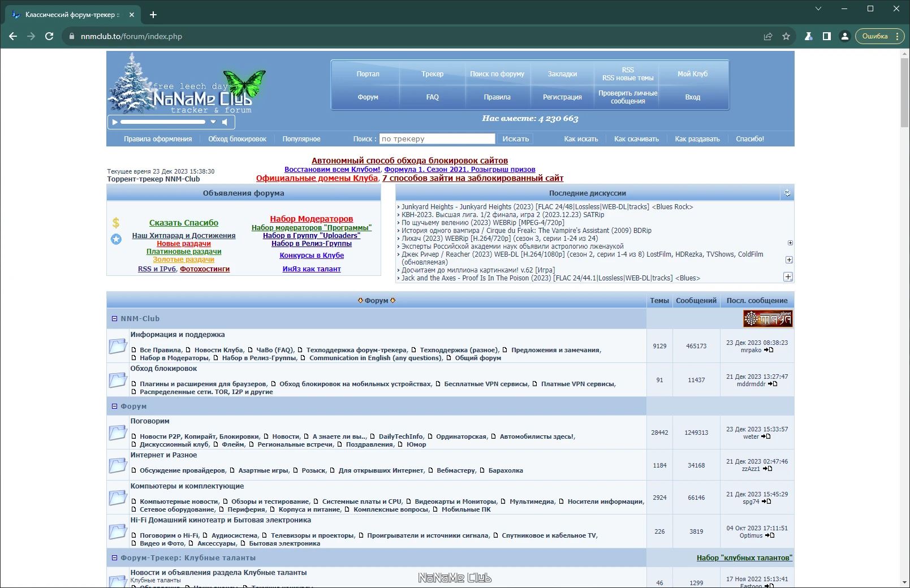Open the Обход блокировок folder icon
Screen dimensions: 910x588
coord(118,379)
